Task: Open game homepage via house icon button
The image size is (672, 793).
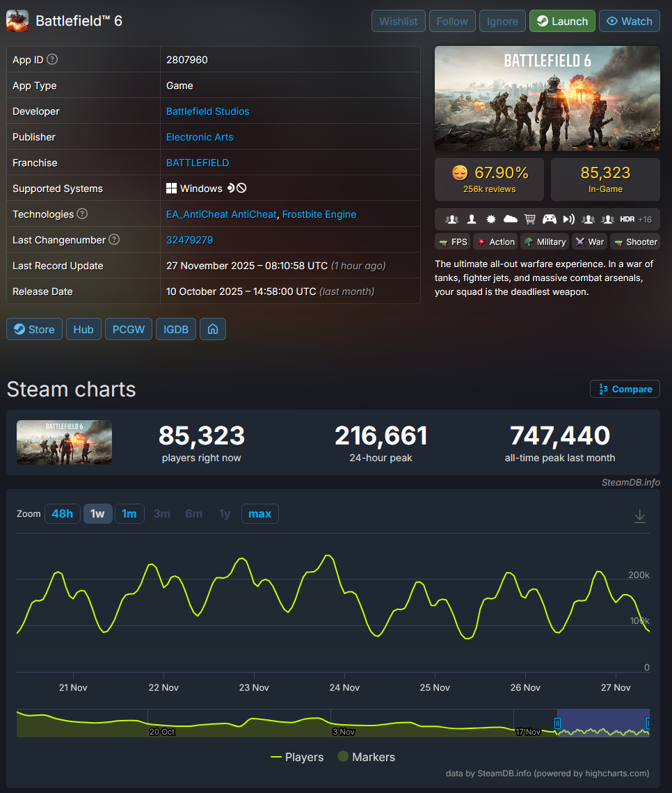Action: [x=213, y=329]
